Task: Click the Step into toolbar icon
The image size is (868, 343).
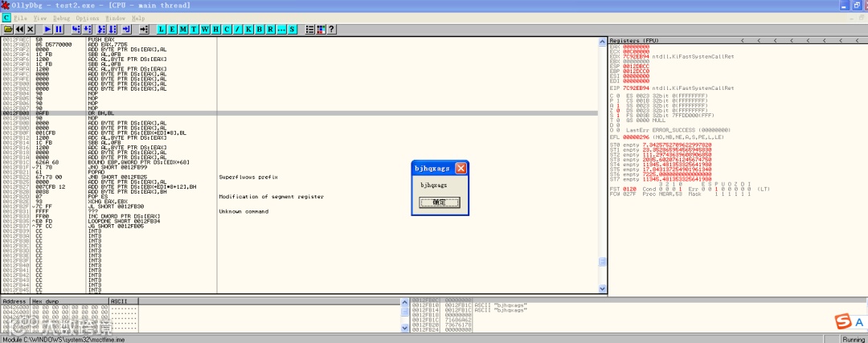Action: (76, 30)
